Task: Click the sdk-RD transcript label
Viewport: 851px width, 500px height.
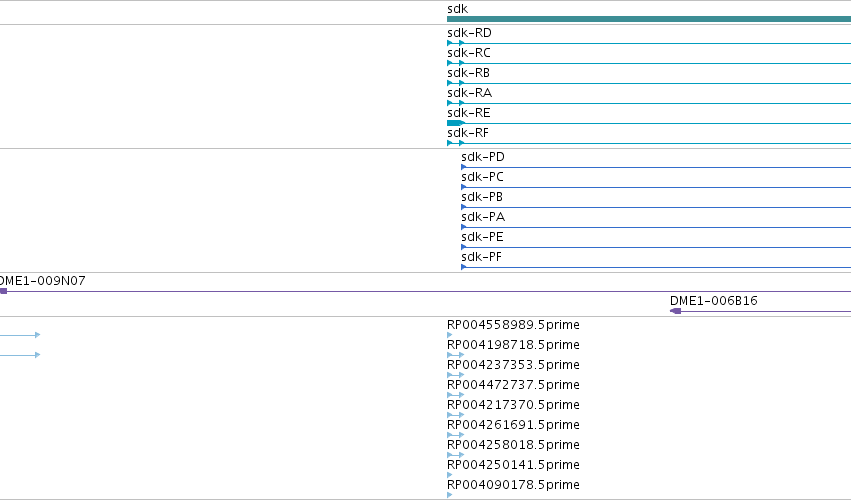Action: pos(469,33)
